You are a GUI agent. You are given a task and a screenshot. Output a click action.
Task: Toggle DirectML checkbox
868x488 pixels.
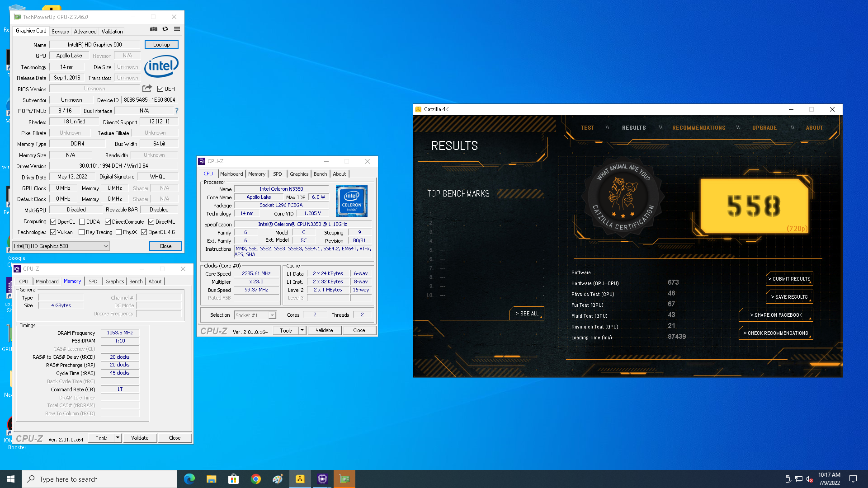coord(151,222)
